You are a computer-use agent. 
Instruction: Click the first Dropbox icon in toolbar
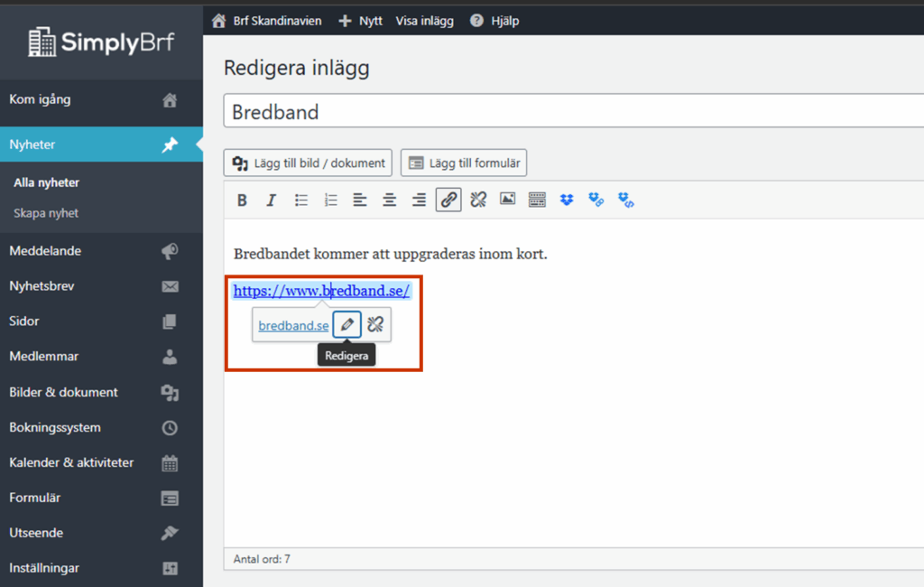tap(567, 200)
